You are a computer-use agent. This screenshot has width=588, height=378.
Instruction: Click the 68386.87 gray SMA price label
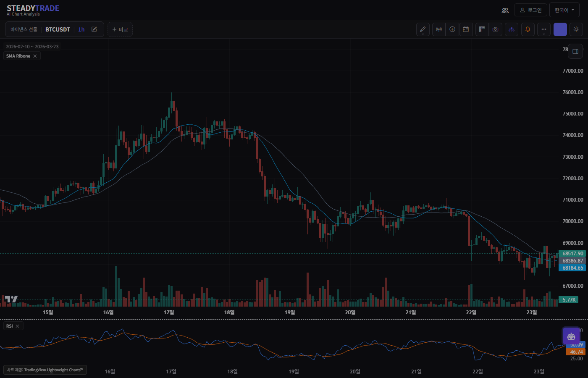coord(572,261)
